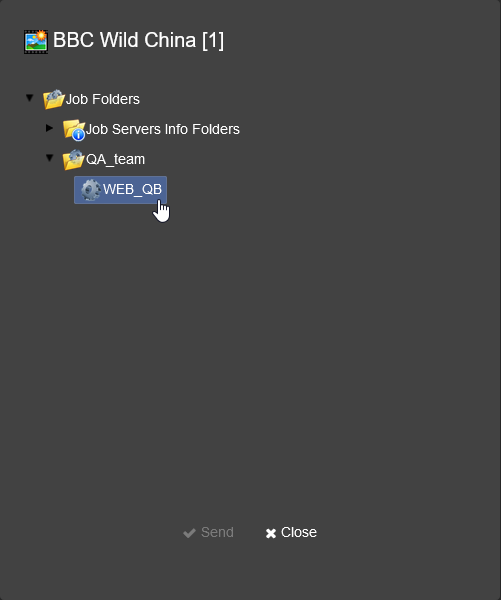Click the Job Folders gear folder icon
Viewport: 501px width, 600px height.
(54, 99)
